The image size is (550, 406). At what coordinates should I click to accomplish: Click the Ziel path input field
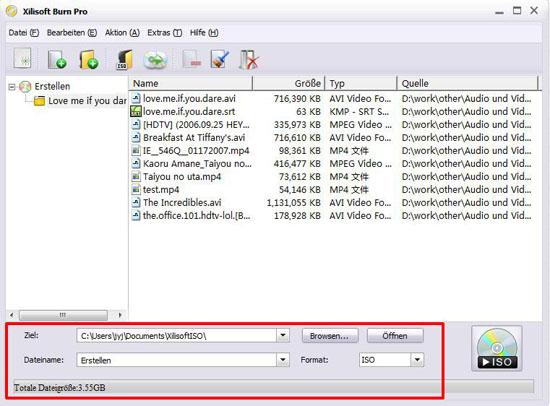coord(177,335)
